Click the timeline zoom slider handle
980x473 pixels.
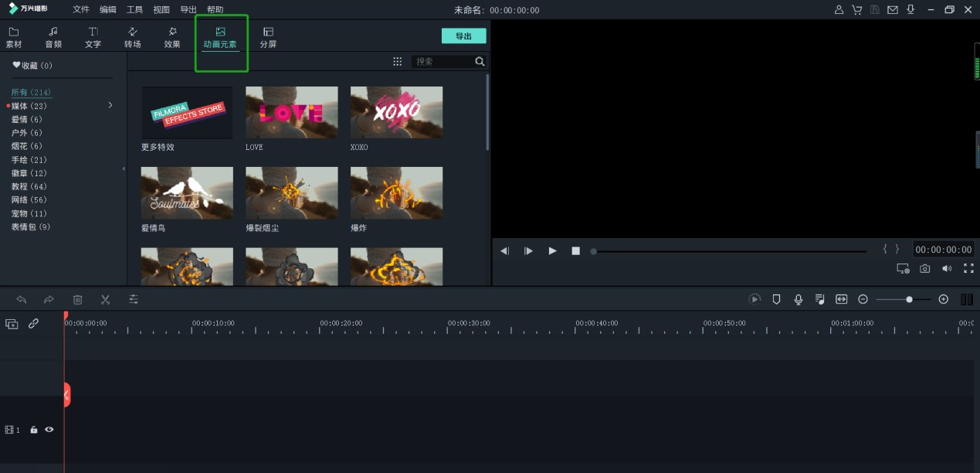coord(909,299)
